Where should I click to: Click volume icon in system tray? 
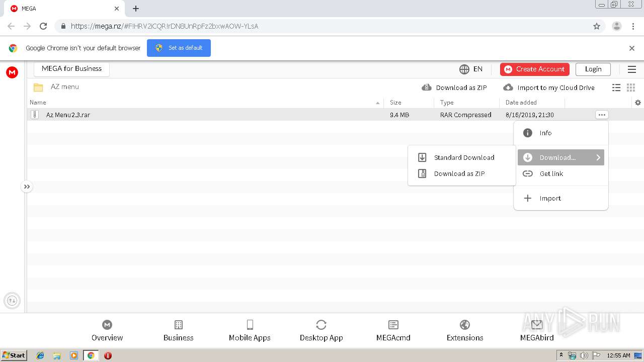click(584, 355)
